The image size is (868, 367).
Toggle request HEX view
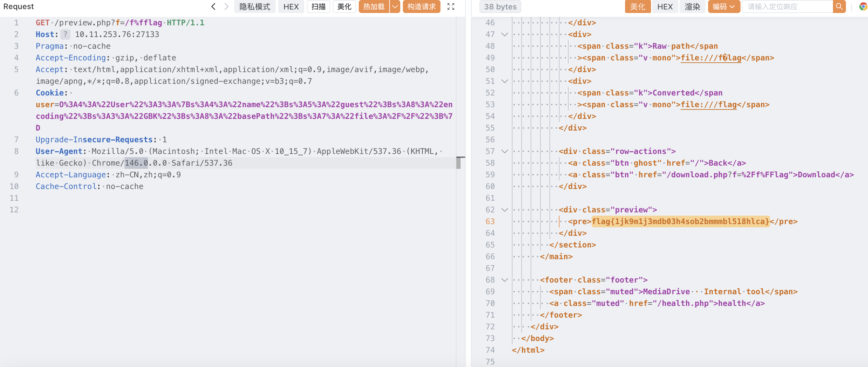pos(291,7)
